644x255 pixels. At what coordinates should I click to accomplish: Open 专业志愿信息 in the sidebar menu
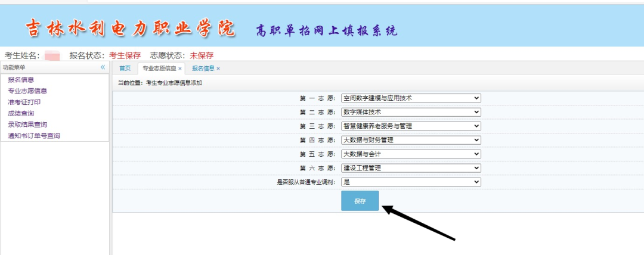27,91
